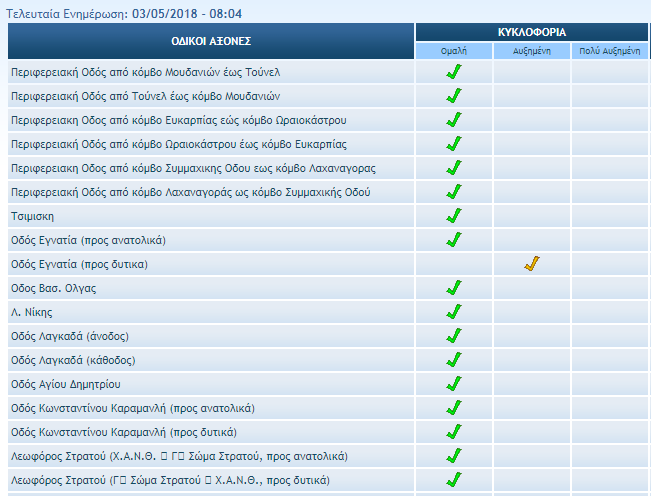This screenshot has width=651, height=496.
Task: Click green checkmark for Τσιμισκη row
Action: [454, 216]
